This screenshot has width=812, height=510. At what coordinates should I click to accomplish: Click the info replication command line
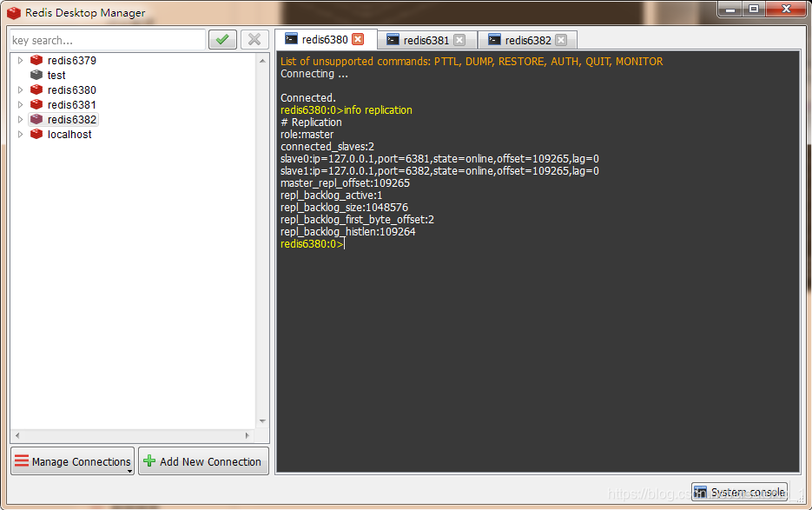(x=347, y=109)
